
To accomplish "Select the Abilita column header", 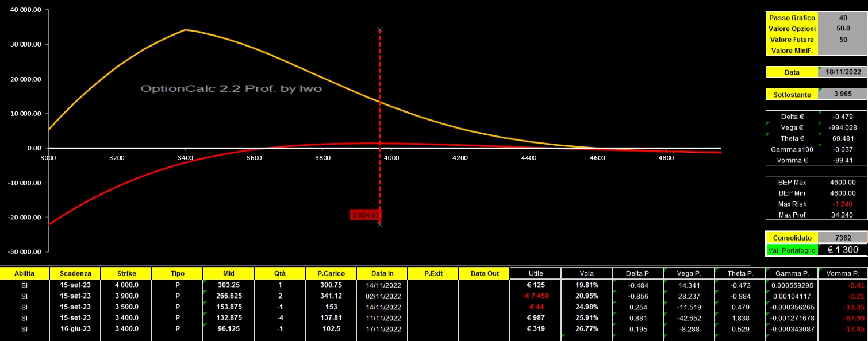I will (24, 273).
